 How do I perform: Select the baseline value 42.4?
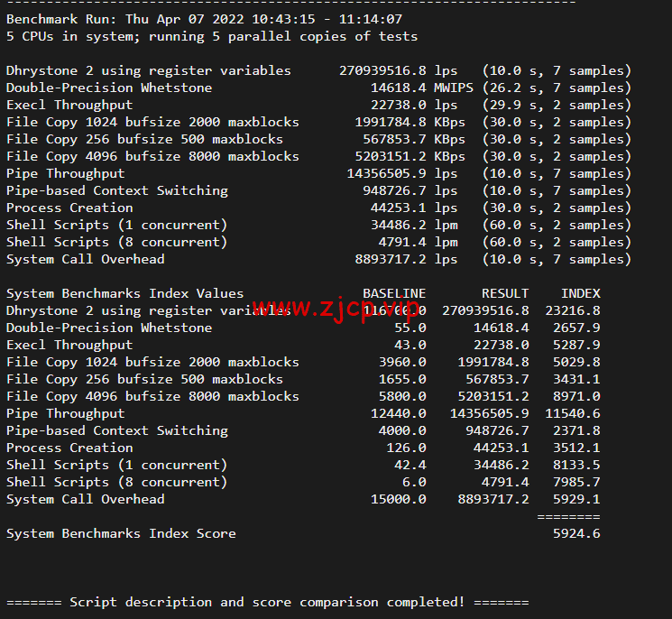pyautogui.click(x=410, y=465)
